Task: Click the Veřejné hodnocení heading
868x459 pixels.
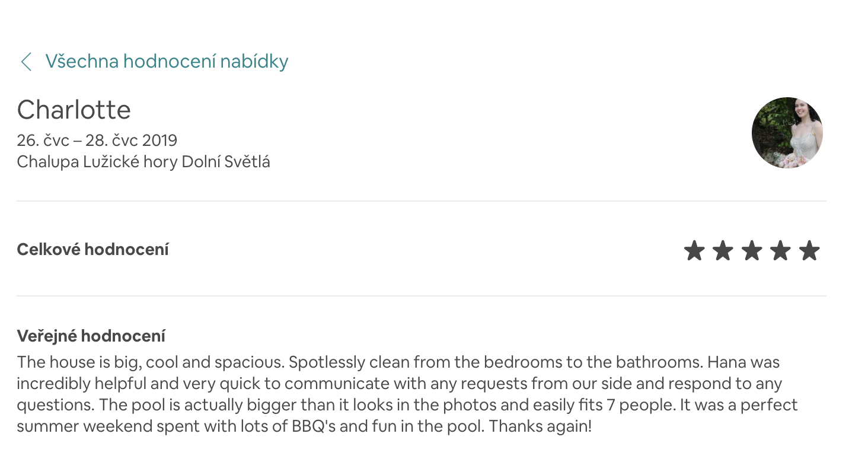Action: pyautogui.click(x=91, y=336)
